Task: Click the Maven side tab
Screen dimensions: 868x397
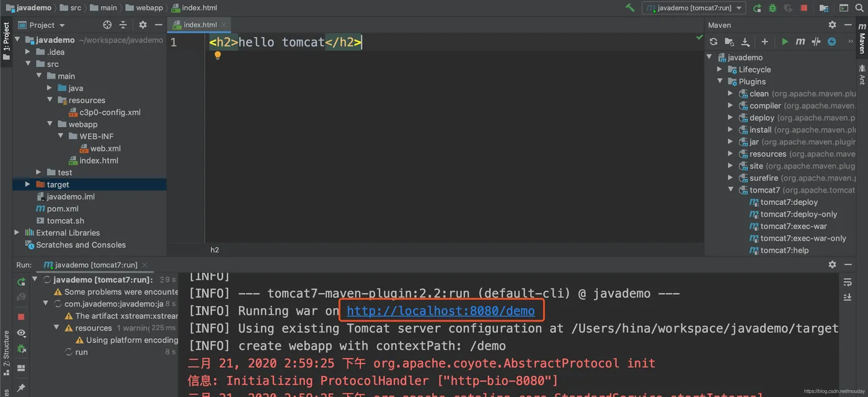Action: coord(862,39)
